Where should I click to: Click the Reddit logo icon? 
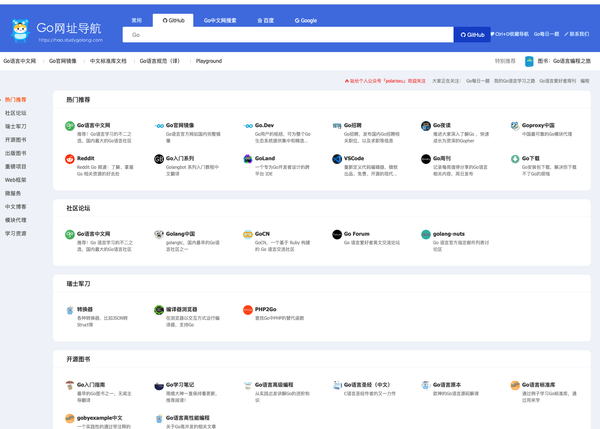pyautogui.click(x=70, y=159)
